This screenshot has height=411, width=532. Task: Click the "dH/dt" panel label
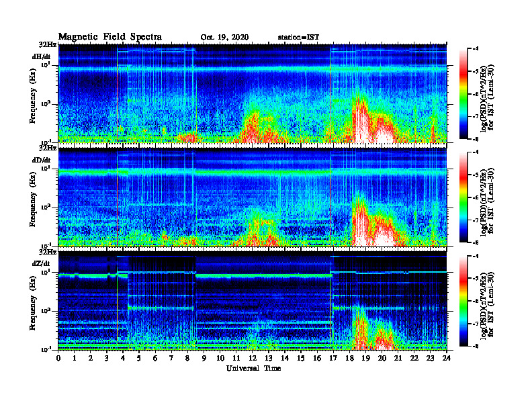[42, 56]
